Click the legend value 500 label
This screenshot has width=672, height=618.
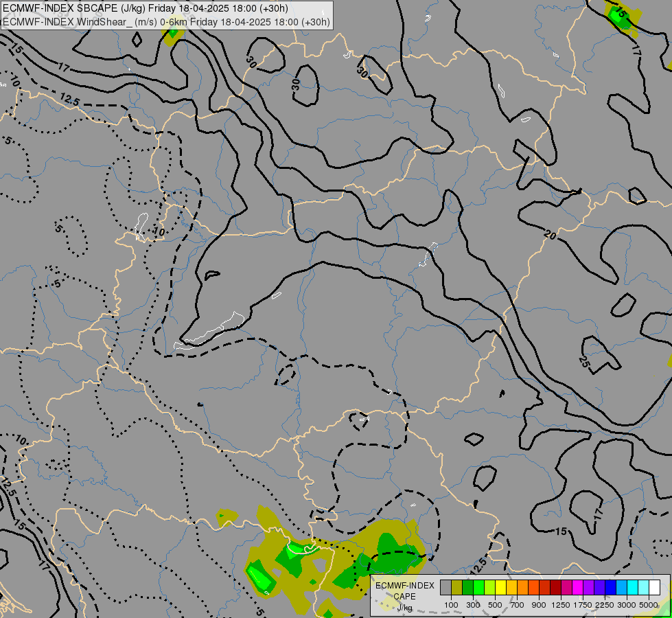point(495,605)
